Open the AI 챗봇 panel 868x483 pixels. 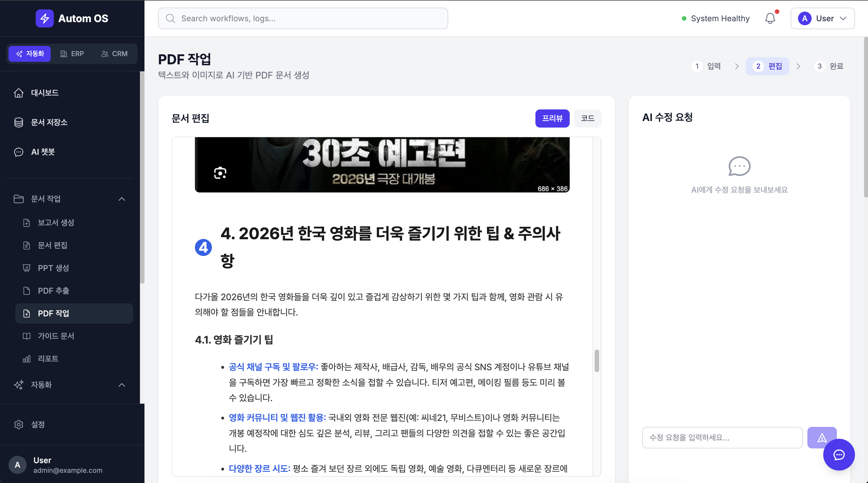(x=42, y=152)
